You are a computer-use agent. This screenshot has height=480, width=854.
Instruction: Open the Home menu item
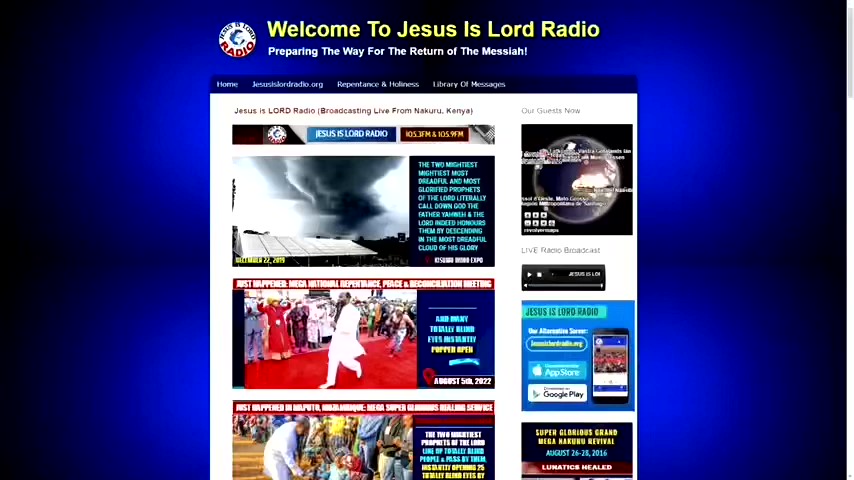[x=227, y=84]
